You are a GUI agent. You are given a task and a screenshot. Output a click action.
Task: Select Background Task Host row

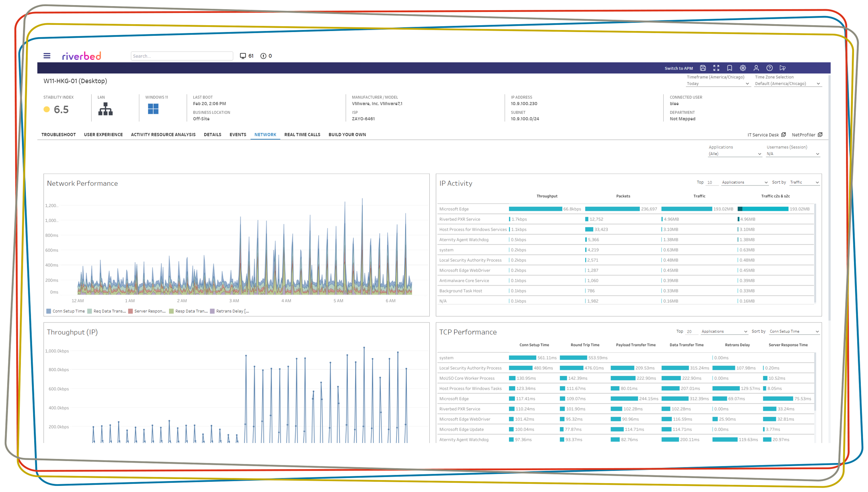tap(625, 291)
